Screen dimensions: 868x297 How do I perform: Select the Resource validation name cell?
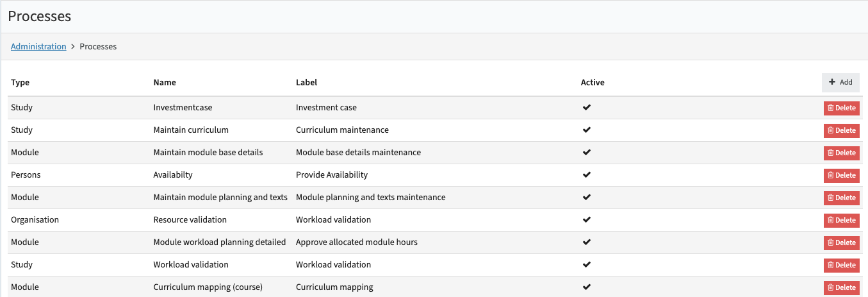190,219
